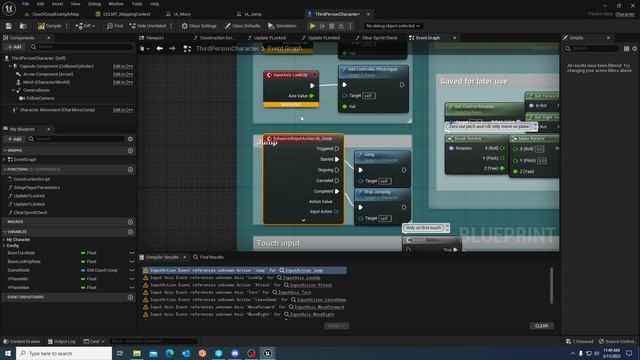
Task: Open My Blueprint settings gear icon
Action: [x=130, y=139]
